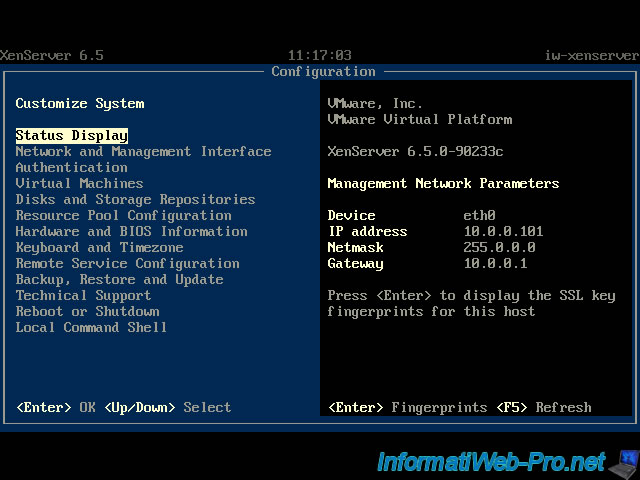
Task: Click the Device label
Action: click(x=351, y=215)
